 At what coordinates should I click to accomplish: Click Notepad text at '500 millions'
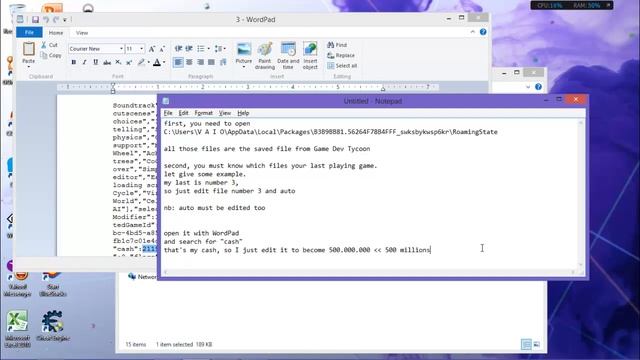407,250
